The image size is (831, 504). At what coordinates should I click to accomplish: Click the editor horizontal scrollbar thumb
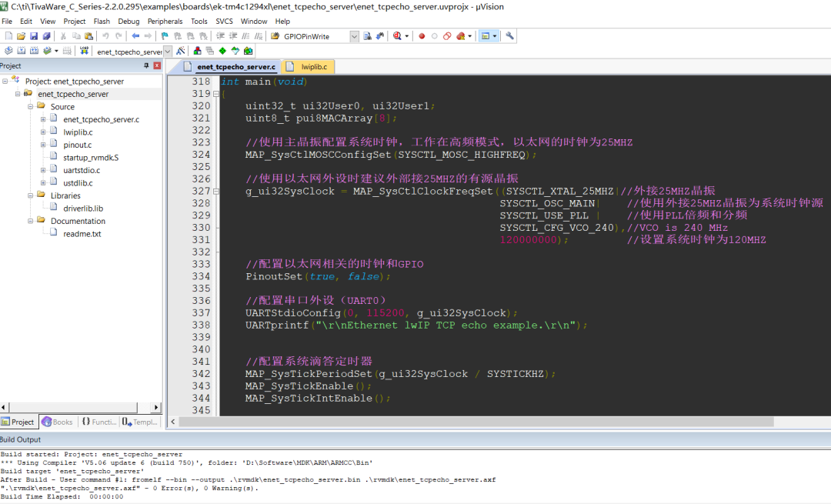[x=476, y=422]
